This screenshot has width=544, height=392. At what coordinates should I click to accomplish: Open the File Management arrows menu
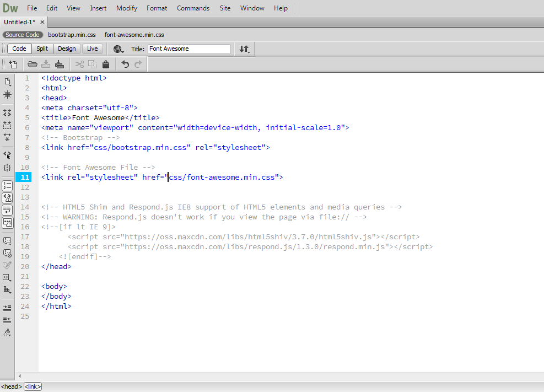tap(245, 49)
